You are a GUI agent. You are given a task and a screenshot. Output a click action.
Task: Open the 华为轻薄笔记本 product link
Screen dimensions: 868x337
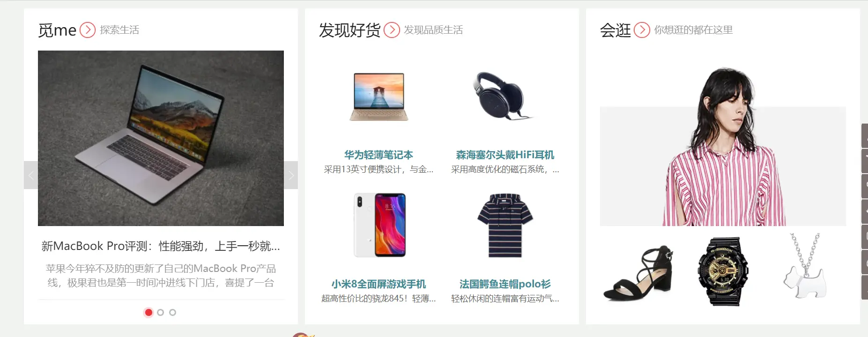(x=378, y=155)
